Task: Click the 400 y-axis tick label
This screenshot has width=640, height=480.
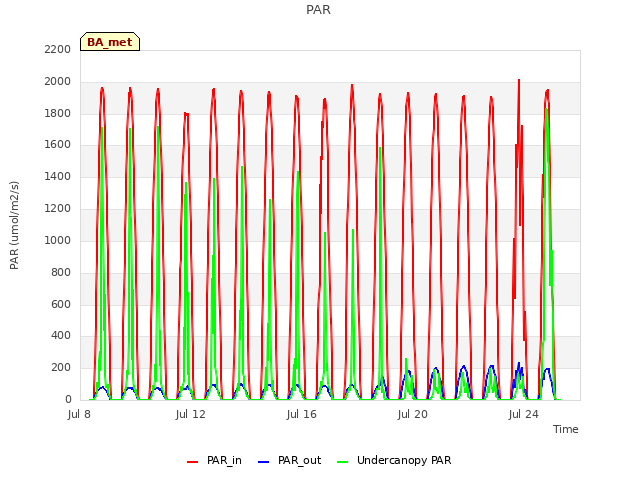Action: click(61, 336)
